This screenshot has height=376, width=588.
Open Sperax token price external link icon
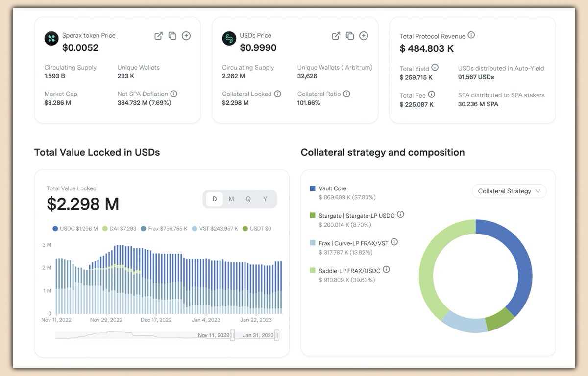pyautogui.click(x=158, y=36)
